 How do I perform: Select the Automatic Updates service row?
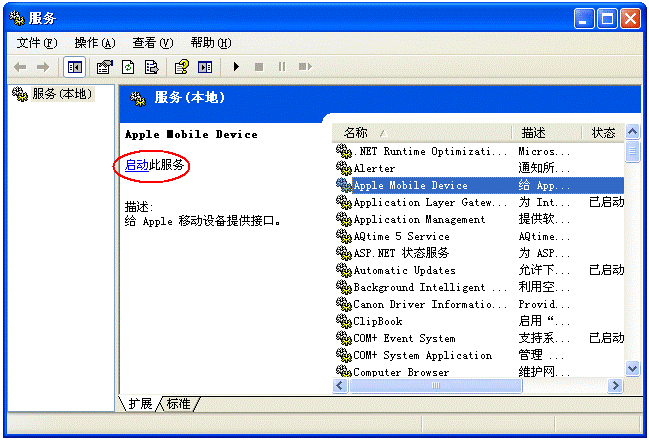coord(404,270)
